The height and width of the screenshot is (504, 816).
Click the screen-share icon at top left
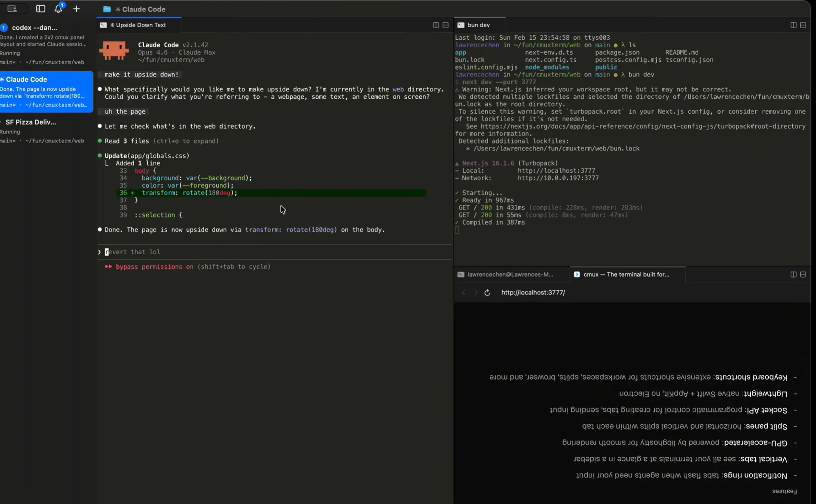[12, 9]
